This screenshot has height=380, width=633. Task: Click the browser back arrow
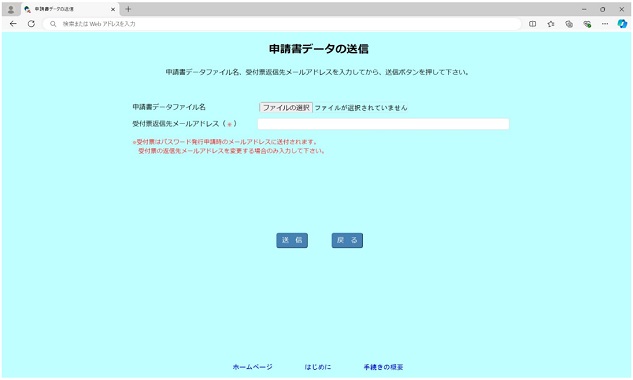coord(13,24)
